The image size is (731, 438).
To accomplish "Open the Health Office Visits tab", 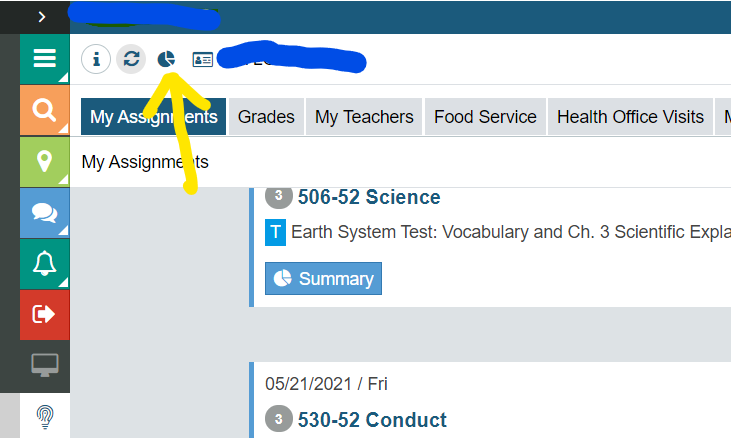I will tap(630, 116).
